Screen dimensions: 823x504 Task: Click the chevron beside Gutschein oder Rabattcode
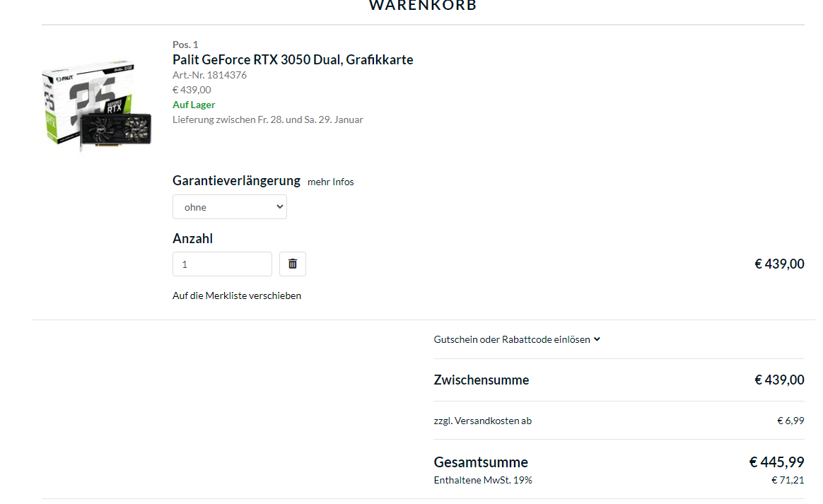[597, 339]
